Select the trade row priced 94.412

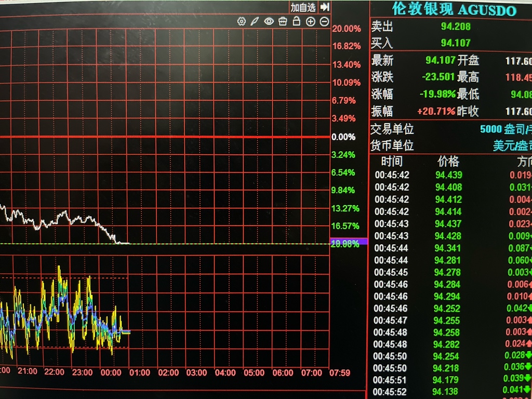tap(453, 199)
